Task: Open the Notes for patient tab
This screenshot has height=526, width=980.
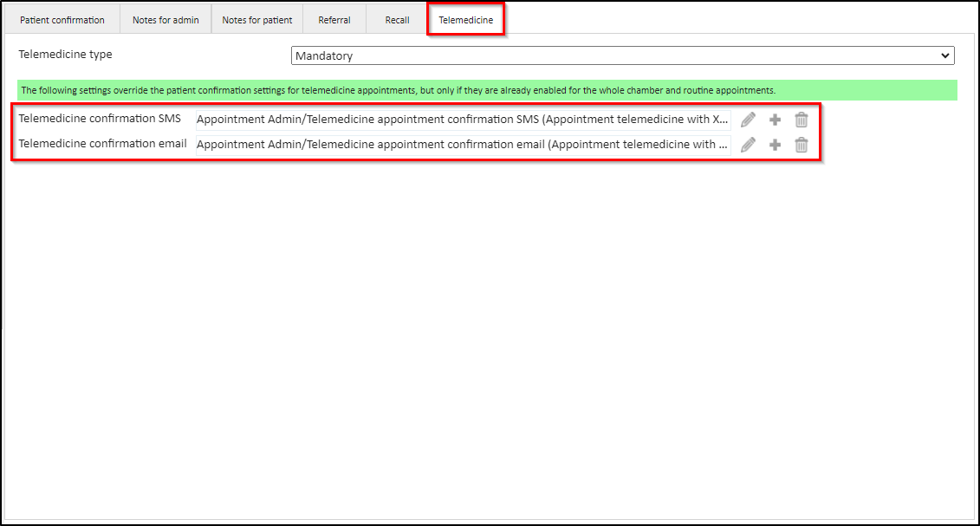Action: click(x=256, y=20)
